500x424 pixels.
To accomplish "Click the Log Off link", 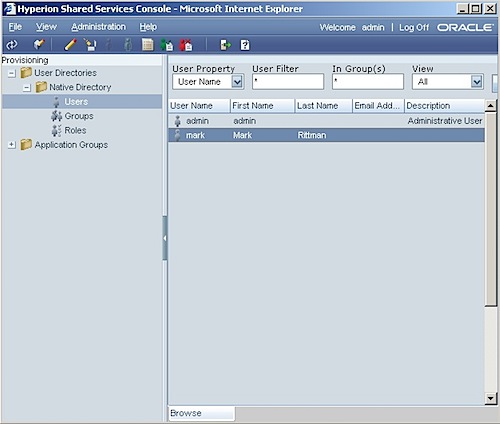I will point(414,27).
